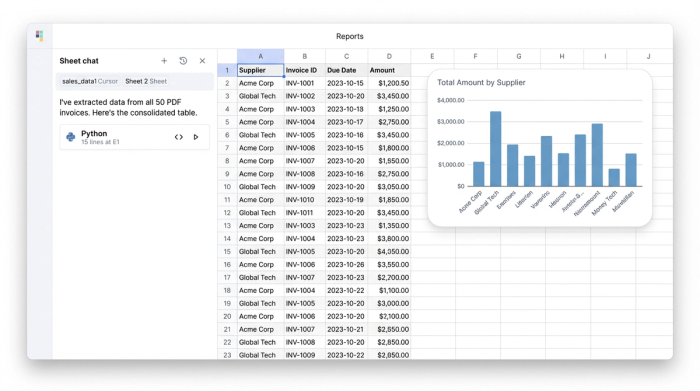Click amount cell $3,800.00

389,238
